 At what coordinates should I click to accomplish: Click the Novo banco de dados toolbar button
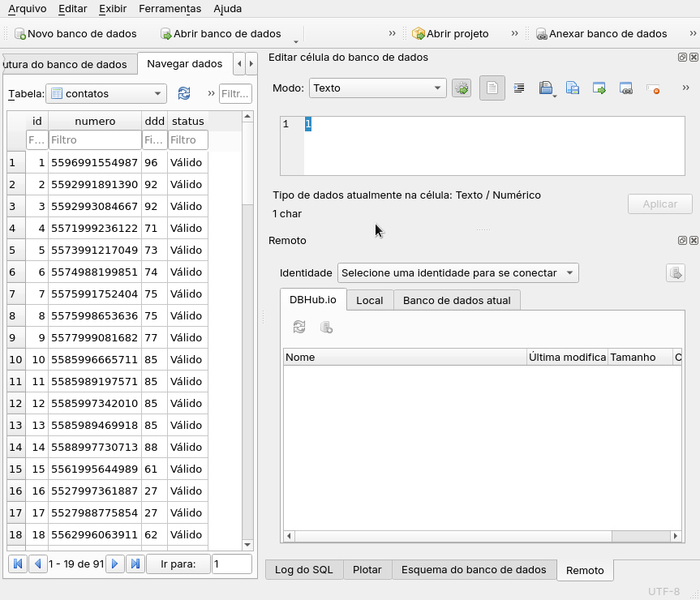pos(75,34)
